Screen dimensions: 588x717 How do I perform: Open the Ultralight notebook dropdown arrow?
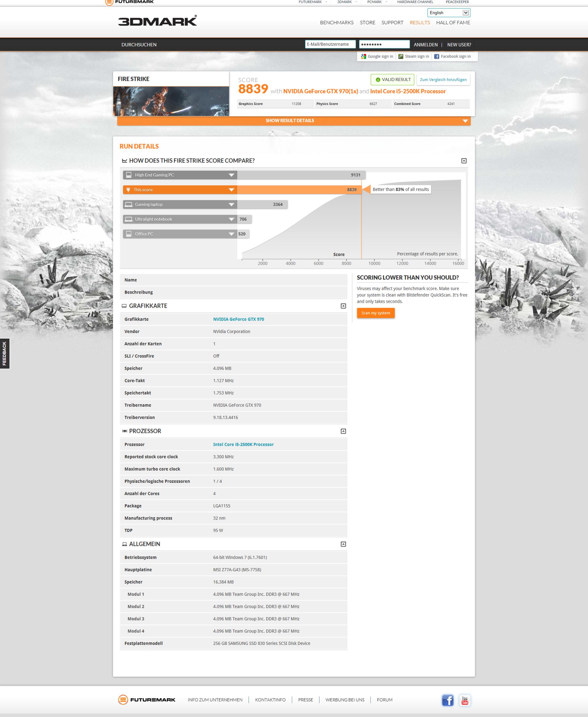click(231, 219)
